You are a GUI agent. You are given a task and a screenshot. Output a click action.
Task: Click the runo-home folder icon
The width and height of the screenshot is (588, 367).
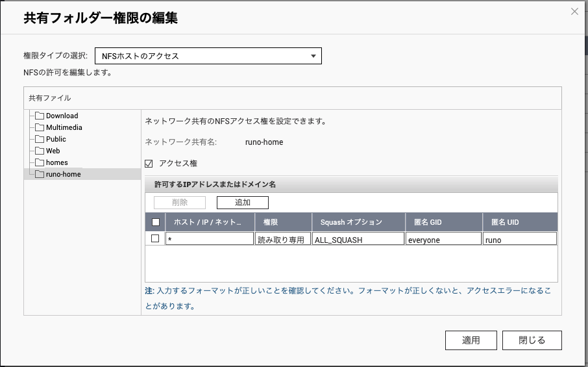(40, 174)
